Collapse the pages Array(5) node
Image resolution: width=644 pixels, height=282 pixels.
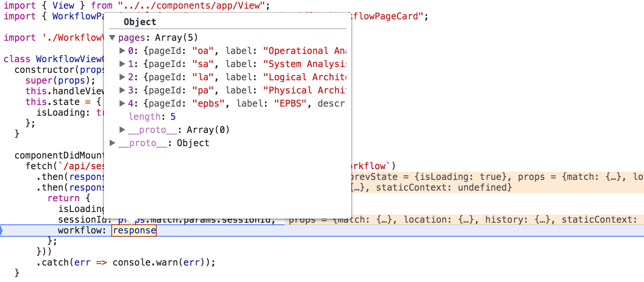112,38
